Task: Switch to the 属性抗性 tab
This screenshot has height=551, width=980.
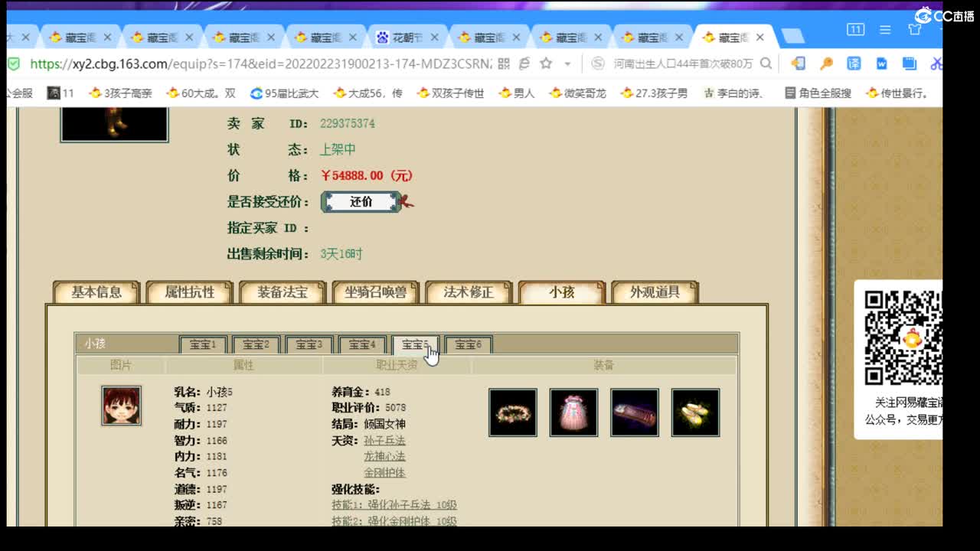Action: pos(190,292)
